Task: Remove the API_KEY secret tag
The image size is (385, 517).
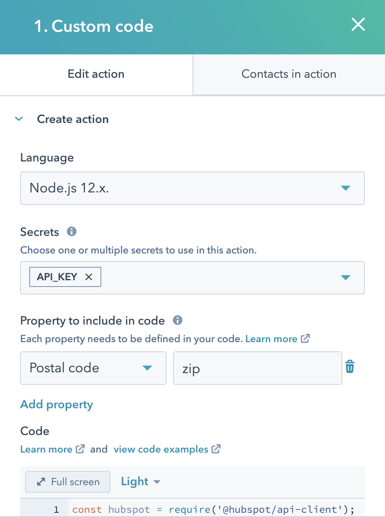Action: click(88, 277)
